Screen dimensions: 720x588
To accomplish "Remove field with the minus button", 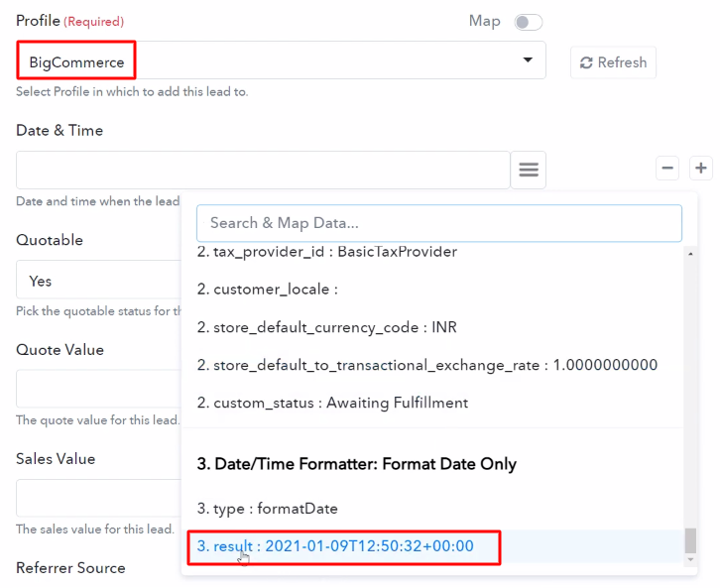I will tap(667, 168).
